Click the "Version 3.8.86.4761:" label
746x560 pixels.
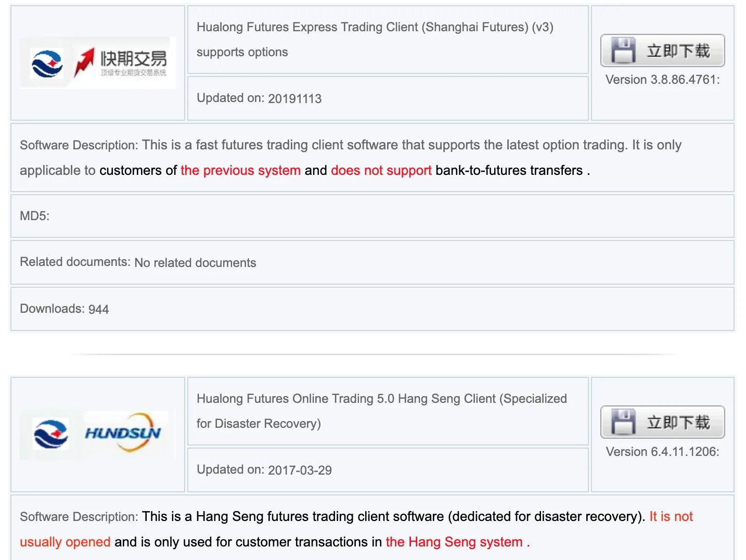[663, 80]
